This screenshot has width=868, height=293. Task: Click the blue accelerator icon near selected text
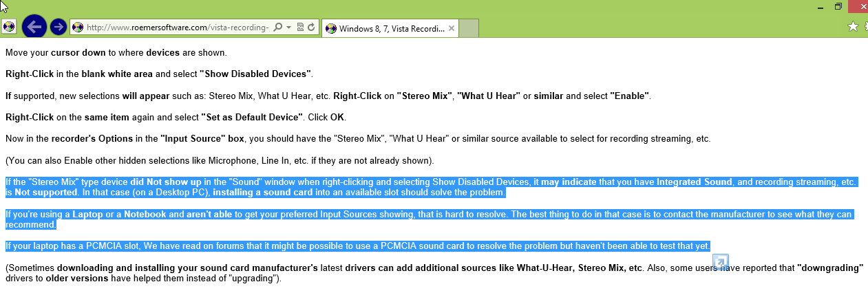click(720, 263)
